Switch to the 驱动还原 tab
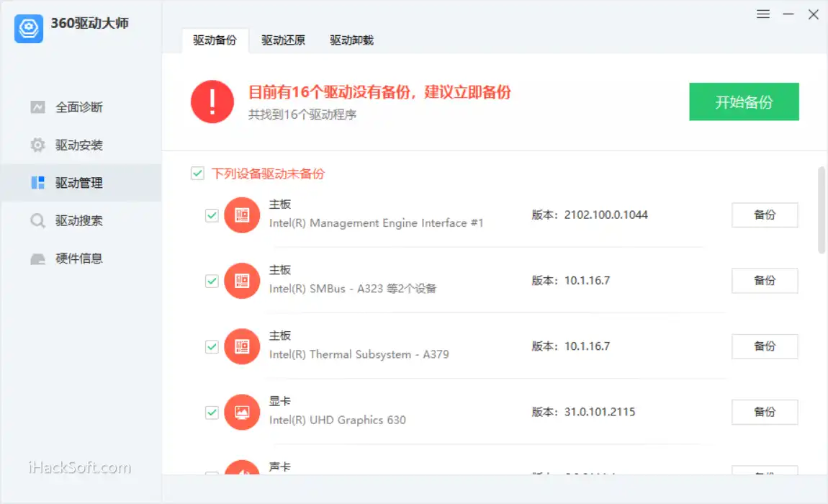Image resolution: width=828 pixels, height=504 pixels. [x=283, y=40]
